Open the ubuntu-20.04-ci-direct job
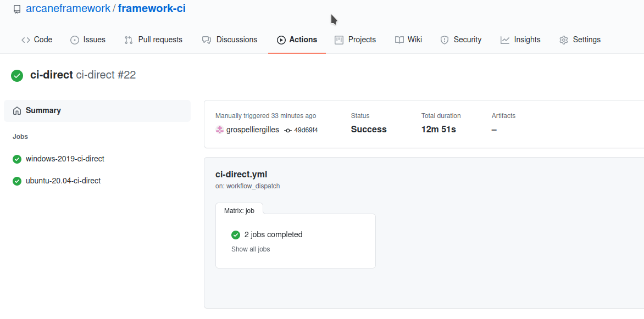The image size is (644, 319). [x=63, y=181]
